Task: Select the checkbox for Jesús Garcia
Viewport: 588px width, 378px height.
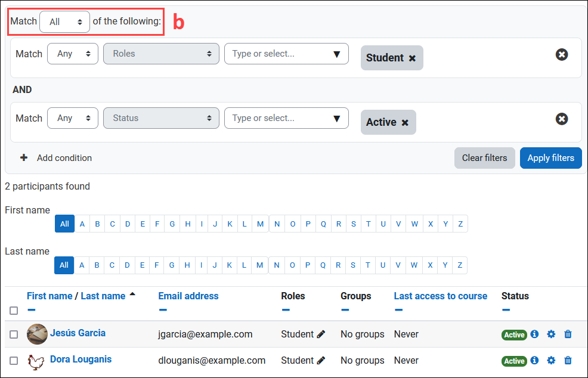Action: 14,334
